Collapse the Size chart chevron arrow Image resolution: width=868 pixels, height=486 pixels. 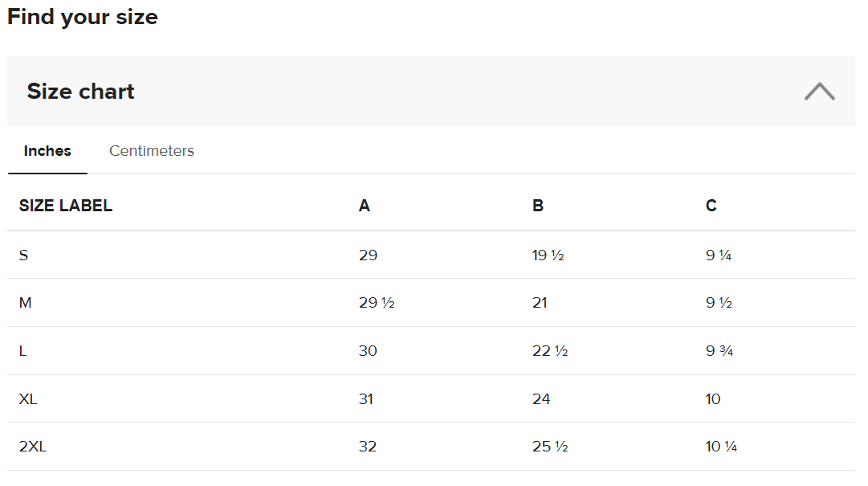click(x=819, y=92)
